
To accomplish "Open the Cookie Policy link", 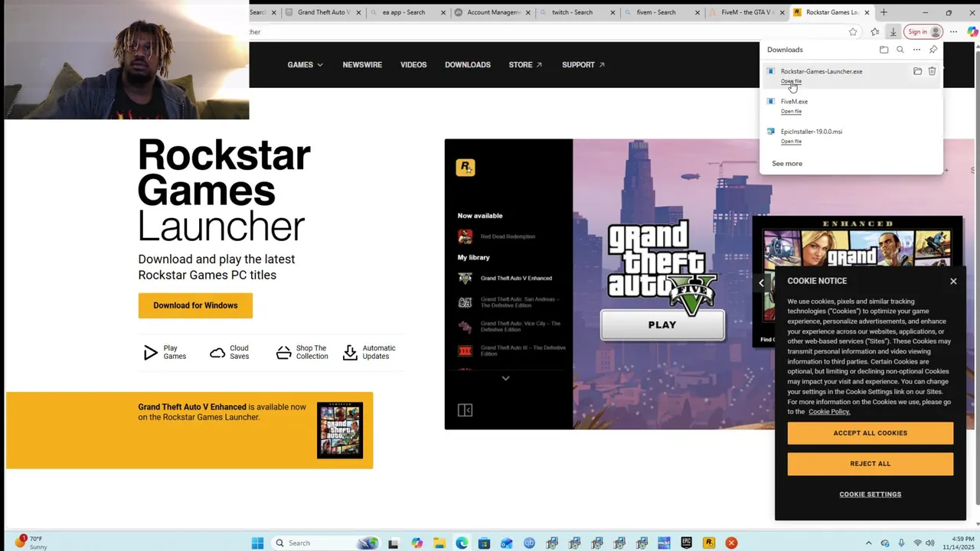I will point(829,412).
